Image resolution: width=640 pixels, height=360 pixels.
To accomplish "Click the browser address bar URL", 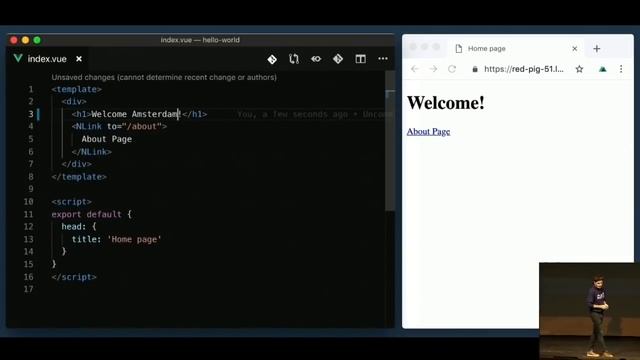I will pyautogui.click(x=524, y=69).
